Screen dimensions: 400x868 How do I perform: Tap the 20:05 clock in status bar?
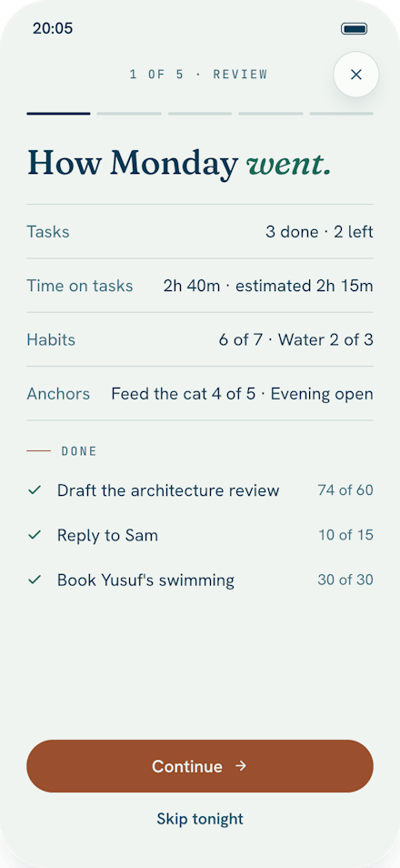click(53, 28)
